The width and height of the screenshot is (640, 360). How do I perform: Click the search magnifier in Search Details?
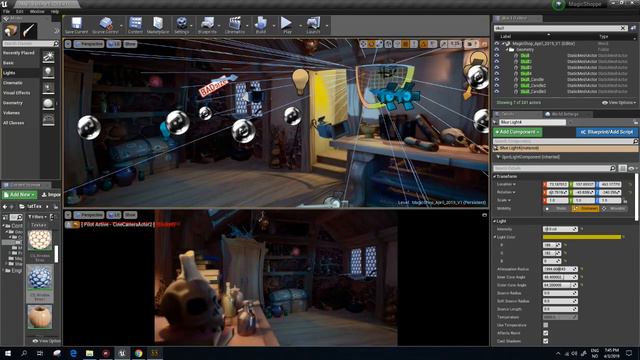coord(613,168)
